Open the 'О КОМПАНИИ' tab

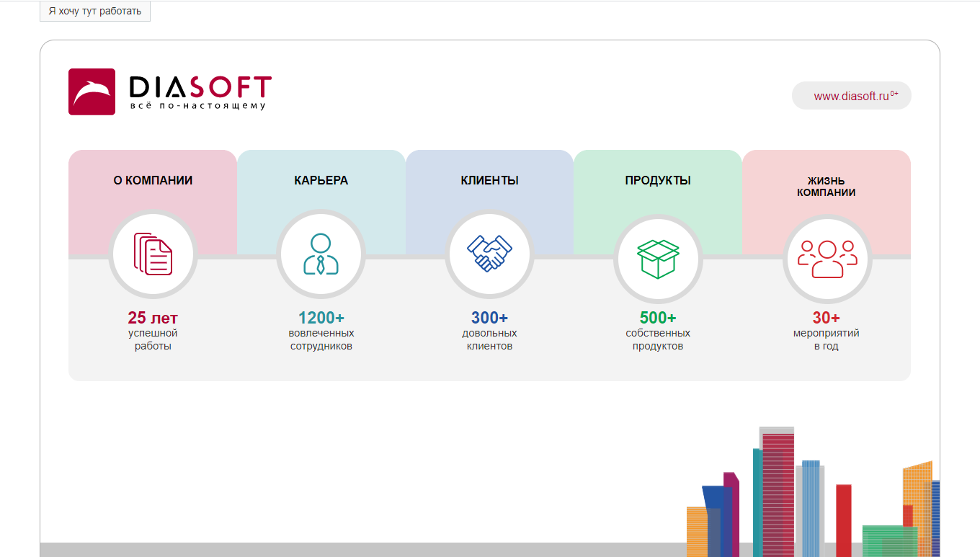(x=153, y=180)
